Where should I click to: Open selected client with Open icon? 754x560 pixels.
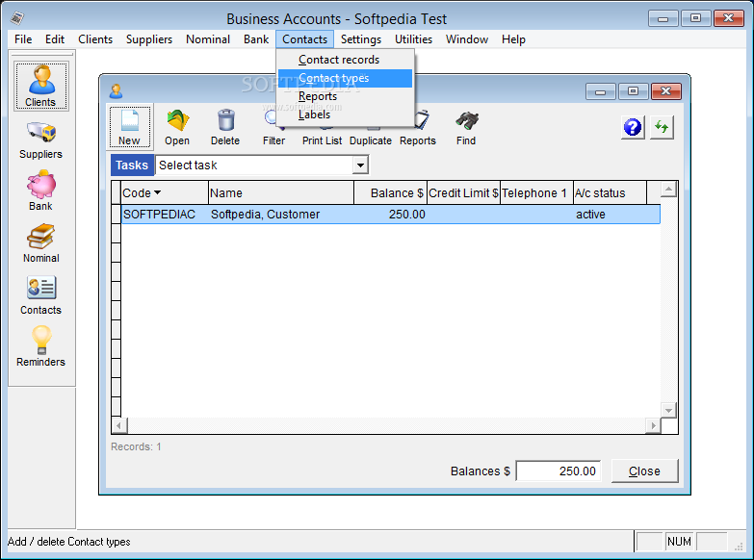[177, 127]
